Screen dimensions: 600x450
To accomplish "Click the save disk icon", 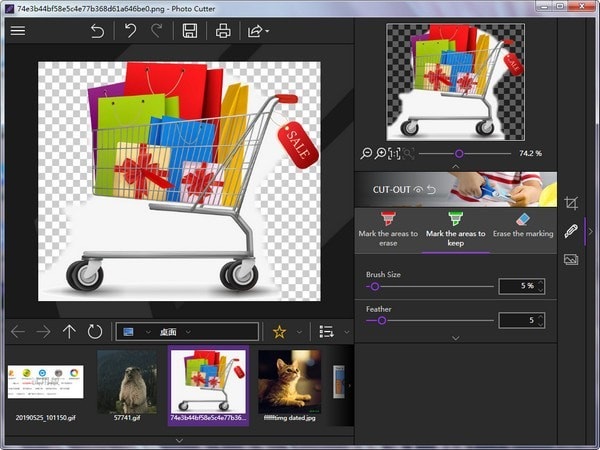I will pos(189,31).
